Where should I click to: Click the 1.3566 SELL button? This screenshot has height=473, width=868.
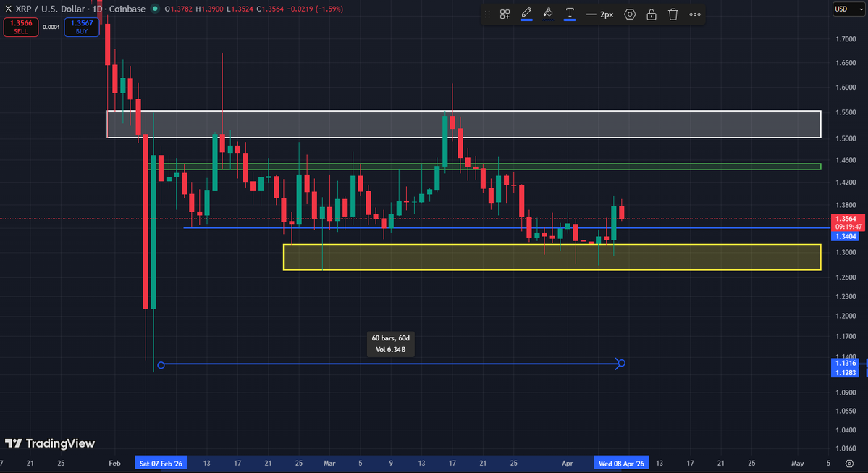click(20, 27)
